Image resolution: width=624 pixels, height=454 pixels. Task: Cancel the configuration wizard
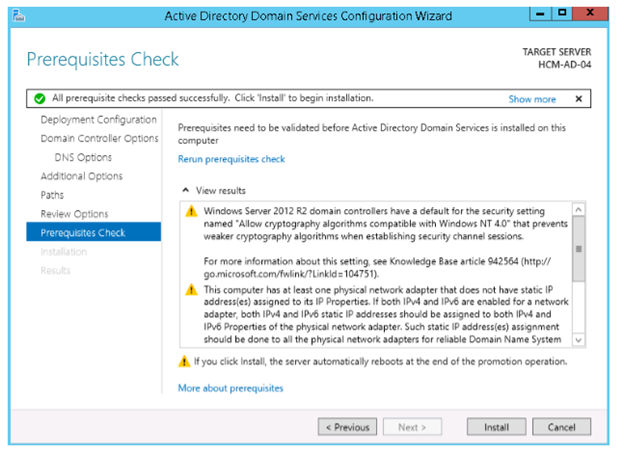(x=561, y=427)
